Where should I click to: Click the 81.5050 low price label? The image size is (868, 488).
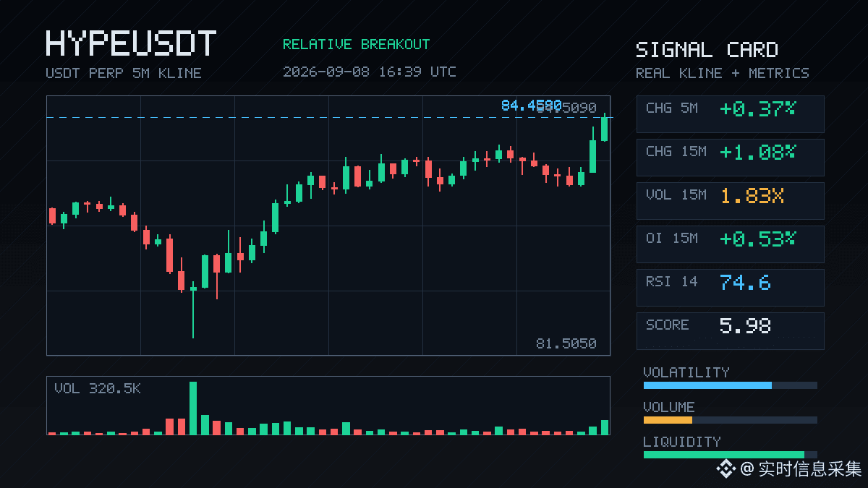pyautogui.click(x=566, y=343)
